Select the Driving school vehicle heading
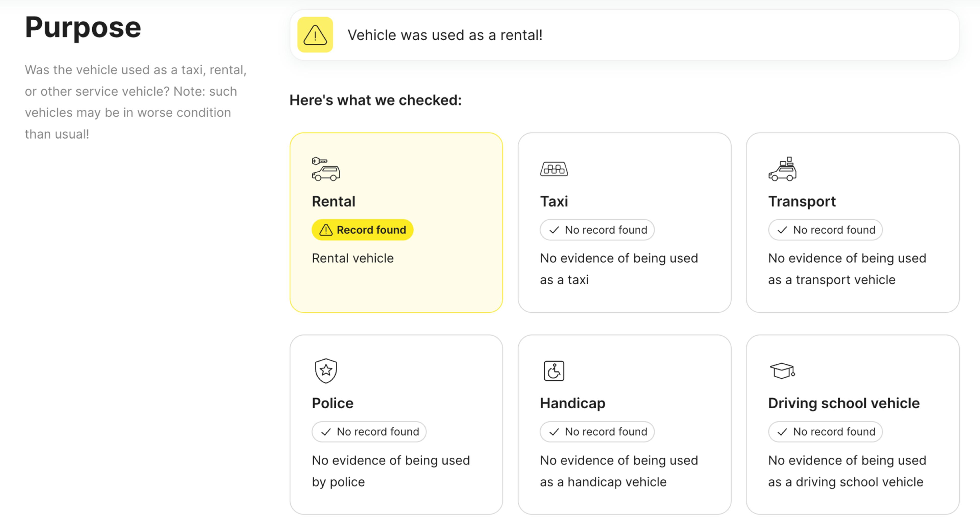The height and width of the screenshot is (524, 980). click(844, 403)
